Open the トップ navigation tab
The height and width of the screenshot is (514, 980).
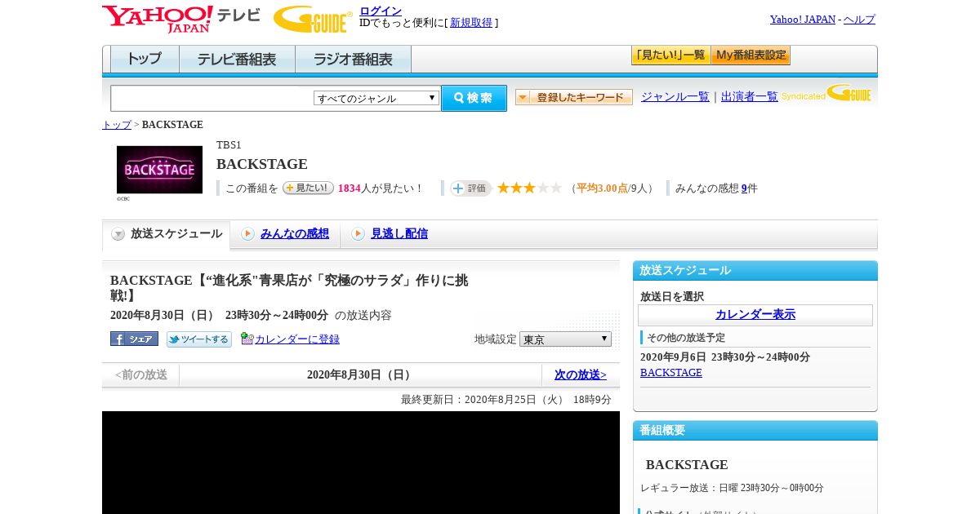[x=145, y=59]
